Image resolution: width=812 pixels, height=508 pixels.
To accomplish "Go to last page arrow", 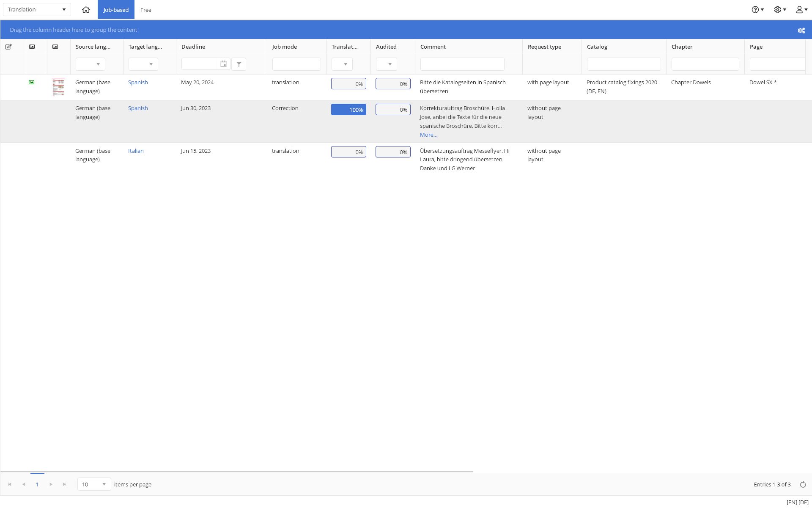I will [x=65, y=484].
